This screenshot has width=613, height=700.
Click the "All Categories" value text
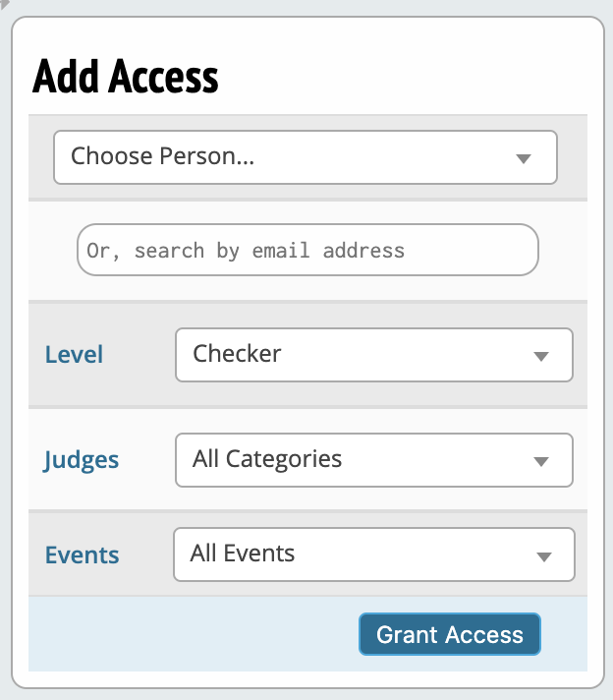(267, 459)
